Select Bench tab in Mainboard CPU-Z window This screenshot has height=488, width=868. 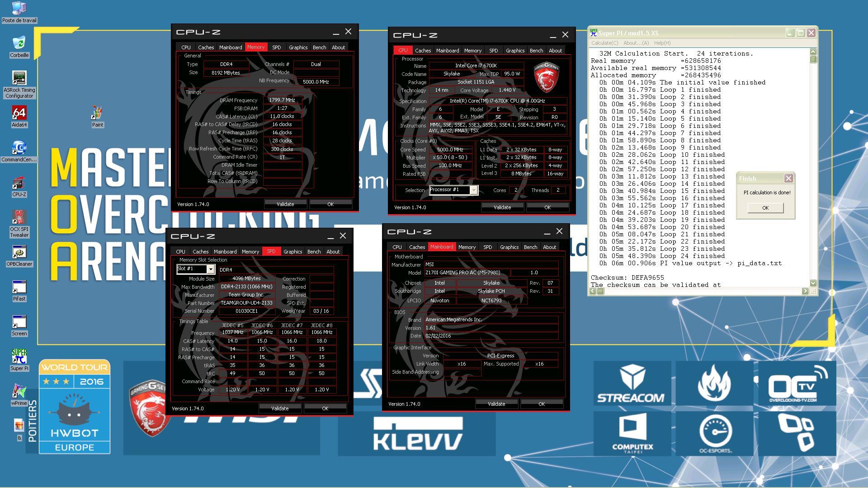point(530,247)
